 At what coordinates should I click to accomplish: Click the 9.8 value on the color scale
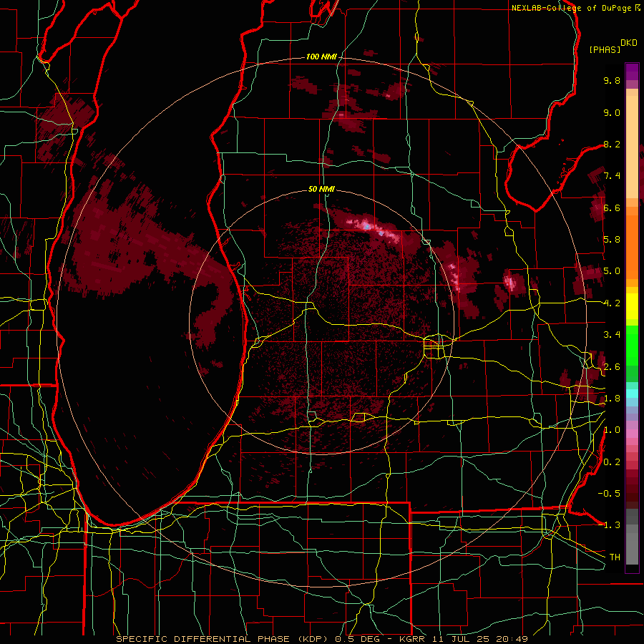coord(612,81)
